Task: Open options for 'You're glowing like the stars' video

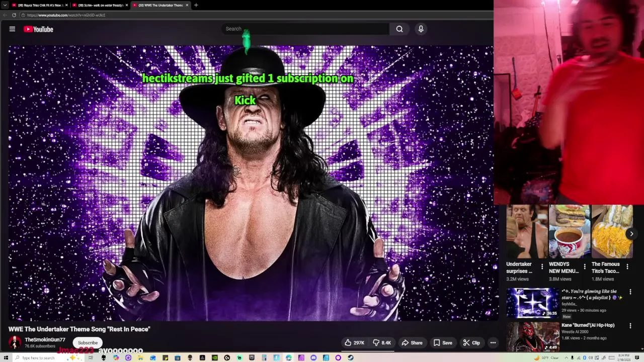Action: 630,292
